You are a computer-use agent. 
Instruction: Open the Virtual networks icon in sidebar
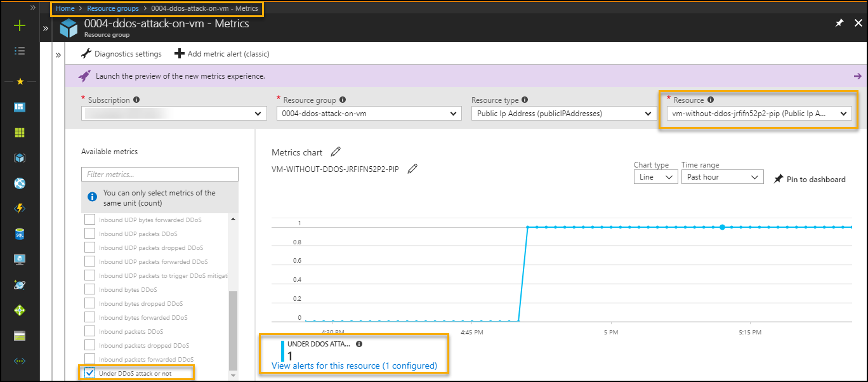(20, 361)
